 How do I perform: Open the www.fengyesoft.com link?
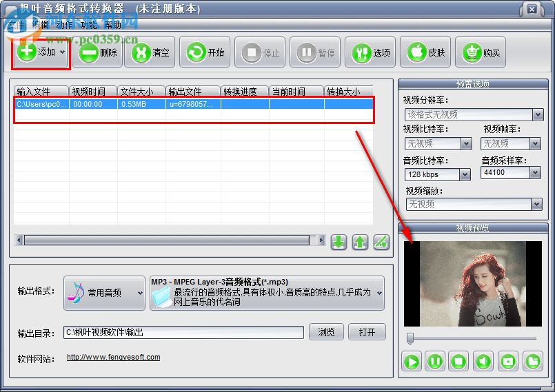113,357
